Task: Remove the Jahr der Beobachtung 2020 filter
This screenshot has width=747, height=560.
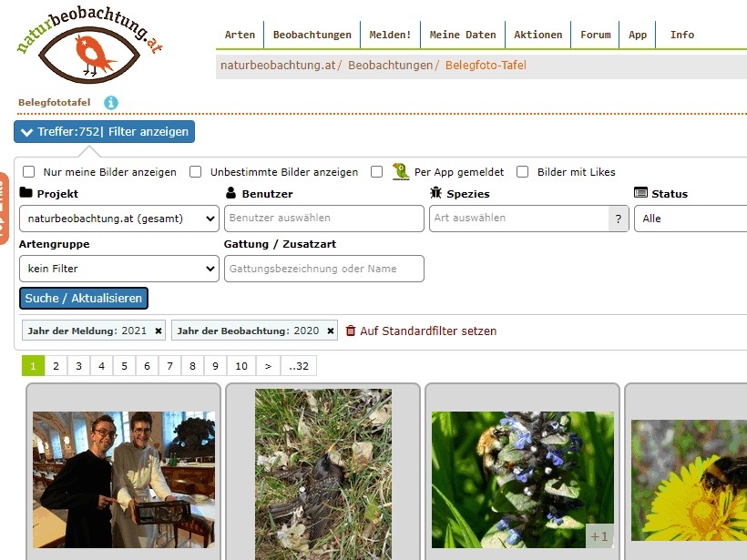Action: pos(330,331)
